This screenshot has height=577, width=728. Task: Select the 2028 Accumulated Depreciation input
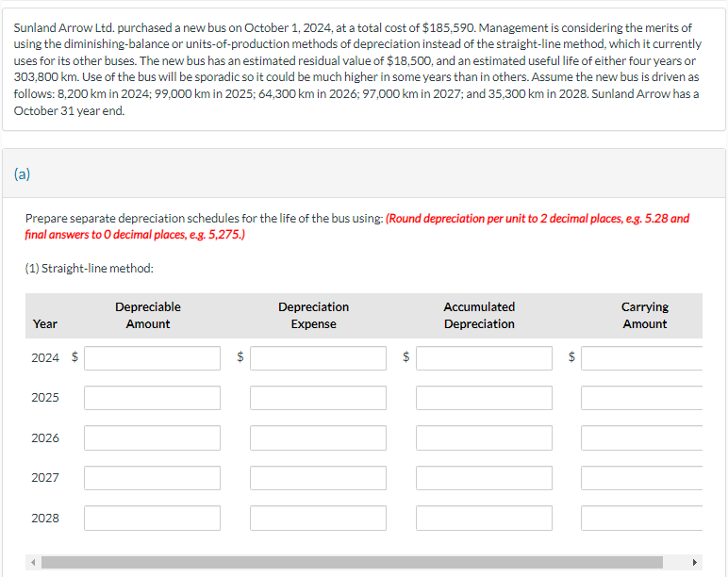(x=485, y=518)
